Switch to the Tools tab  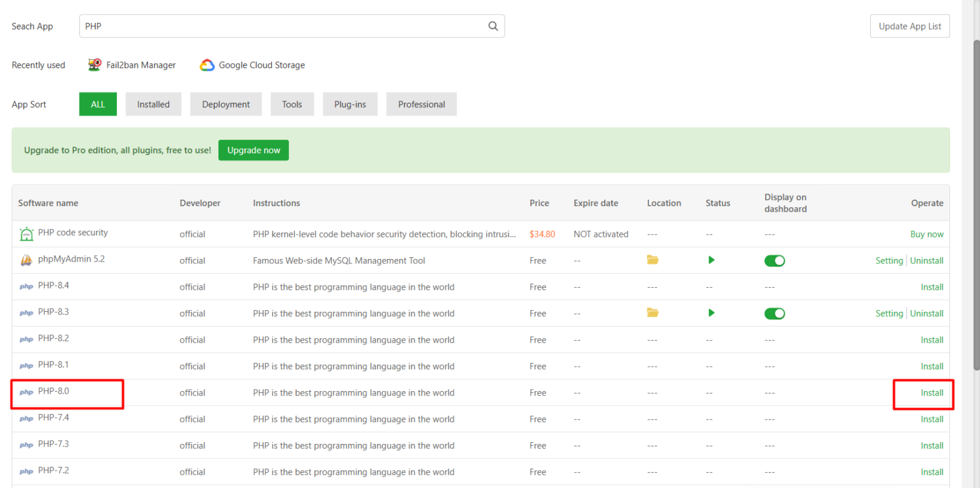coord(292,104)
